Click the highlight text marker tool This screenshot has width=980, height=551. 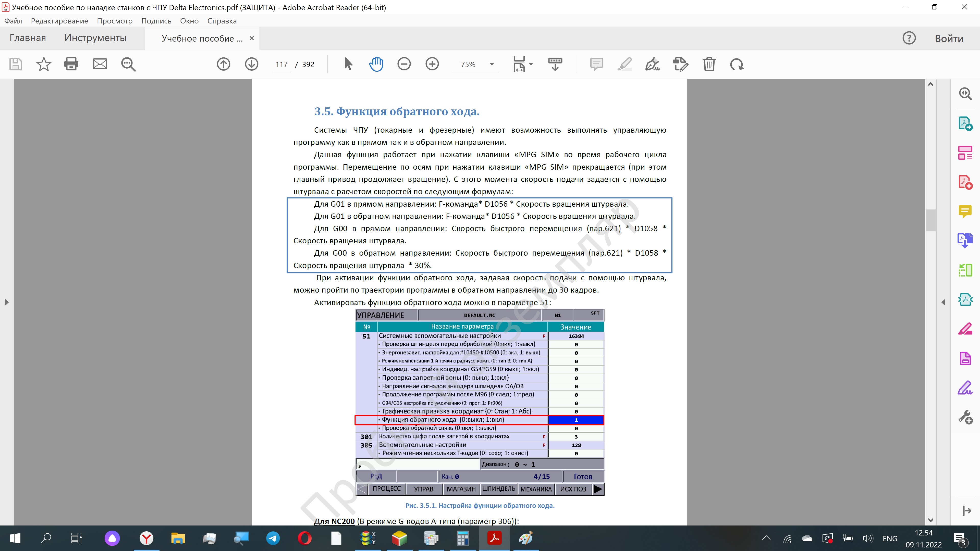[624, 64]
